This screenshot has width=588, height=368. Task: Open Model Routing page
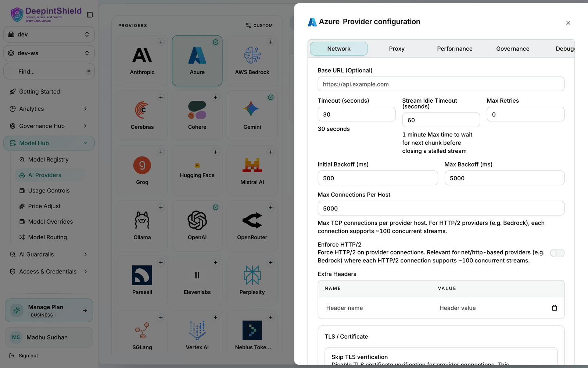pos(50,237)
